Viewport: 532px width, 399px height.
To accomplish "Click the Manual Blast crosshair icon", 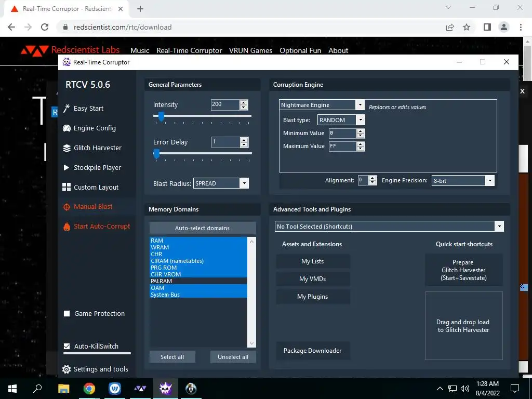I will tap(66, 207).
